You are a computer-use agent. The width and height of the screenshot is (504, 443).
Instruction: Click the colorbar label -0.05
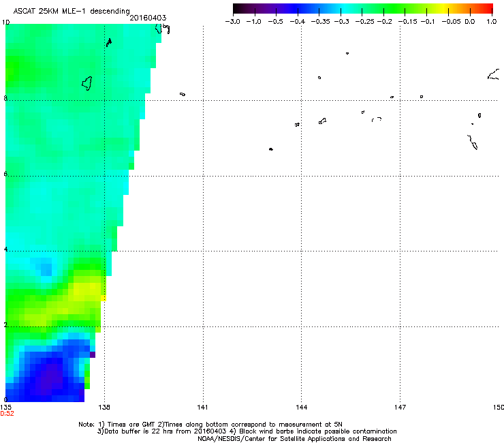(x=452, y=22)
